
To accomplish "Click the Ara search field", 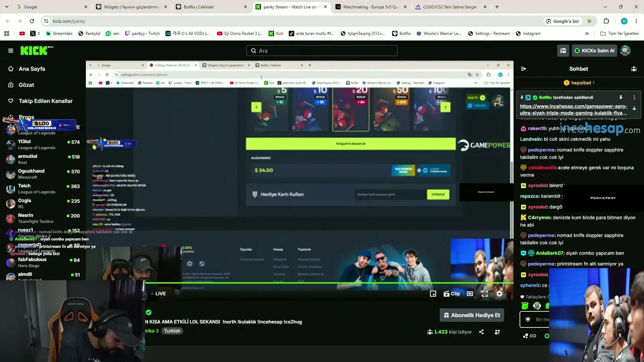I will pyautogui.click(x=322, y=50).
